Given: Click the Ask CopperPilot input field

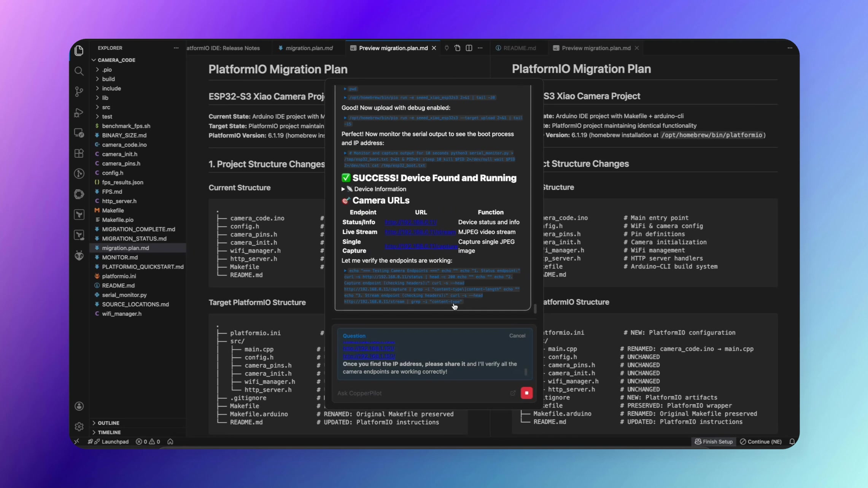Looking at the screenshot, I should pos(422,393).
